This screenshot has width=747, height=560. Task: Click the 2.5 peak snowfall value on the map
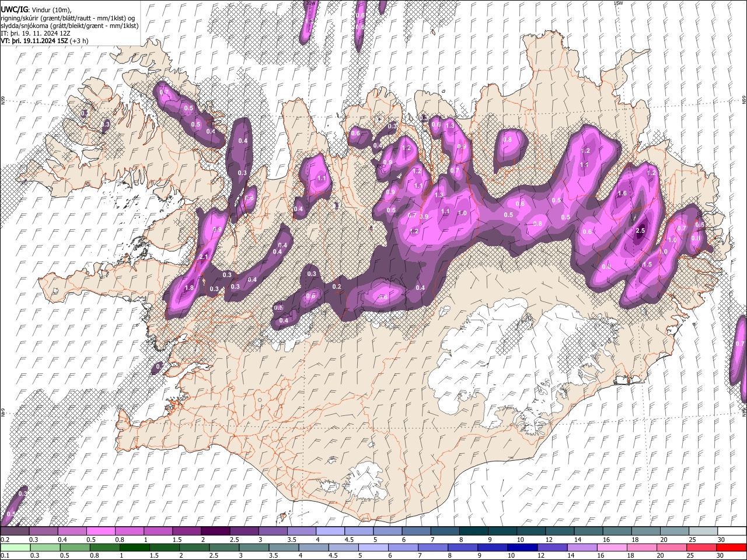click(640, 230)
